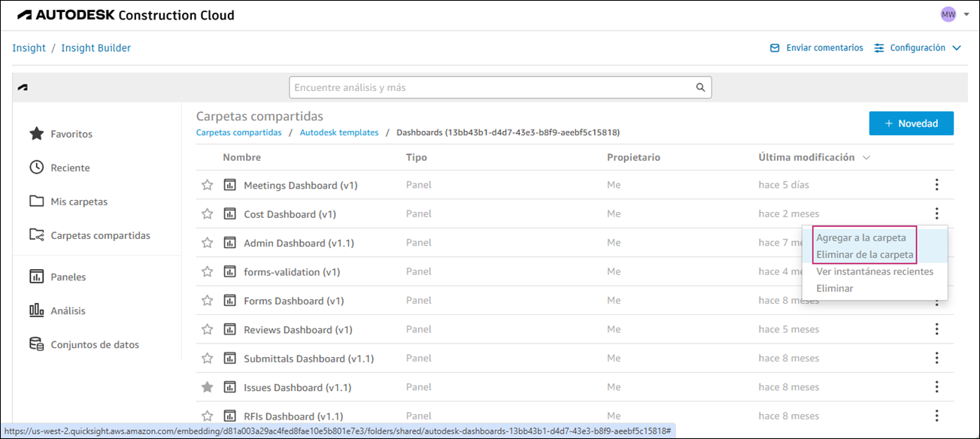
Task: Click the Autodesk Construction Cloud logo
Action: coord(126,15)
